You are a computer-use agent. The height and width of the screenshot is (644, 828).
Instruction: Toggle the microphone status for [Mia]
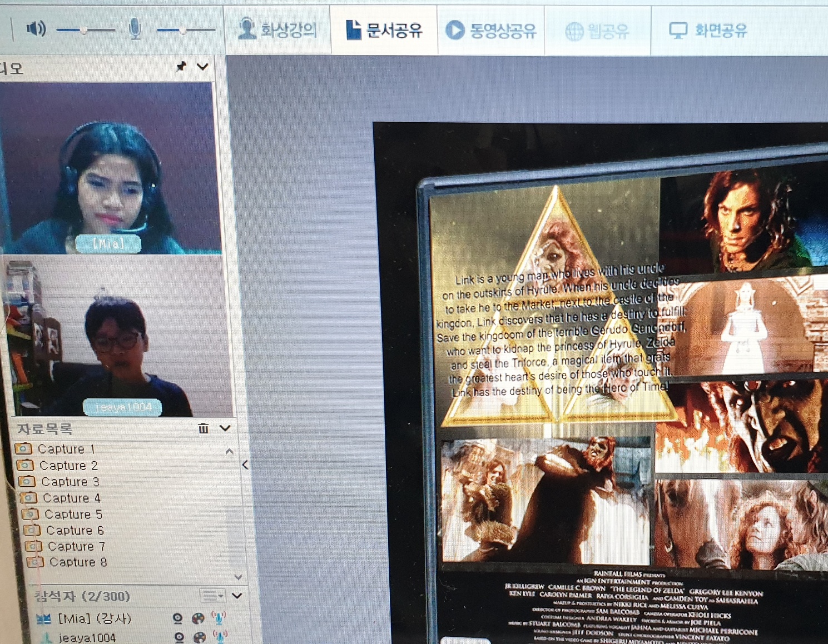(x=219, y=617)
